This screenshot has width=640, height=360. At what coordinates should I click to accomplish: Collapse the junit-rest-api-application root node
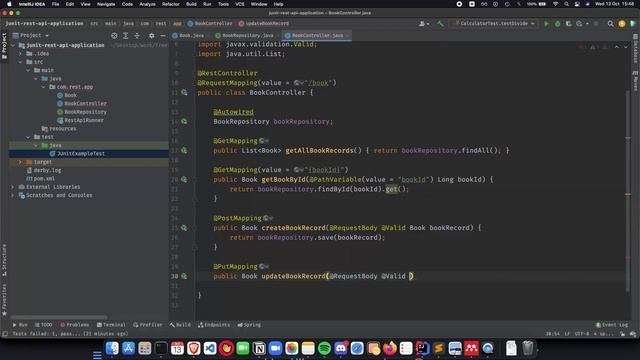[x=13, y=45]
